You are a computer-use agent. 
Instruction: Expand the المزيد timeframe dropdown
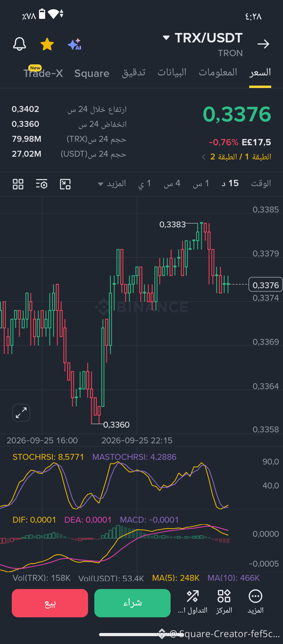pos(112,183)
